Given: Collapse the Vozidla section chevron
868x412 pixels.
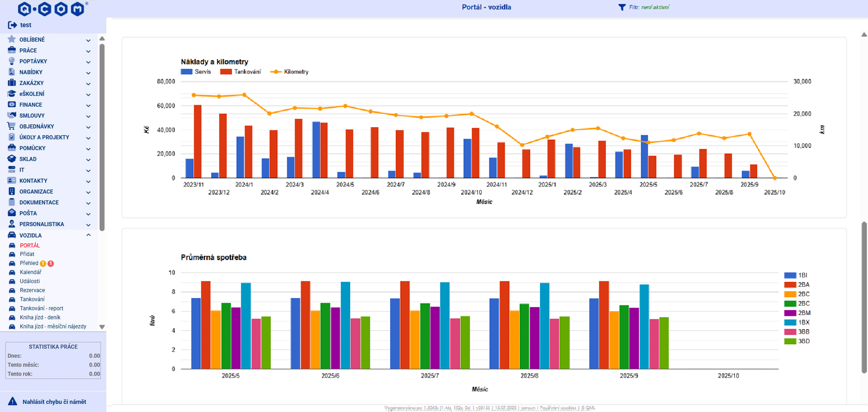Looking at the screenshot, I should 88,235.
